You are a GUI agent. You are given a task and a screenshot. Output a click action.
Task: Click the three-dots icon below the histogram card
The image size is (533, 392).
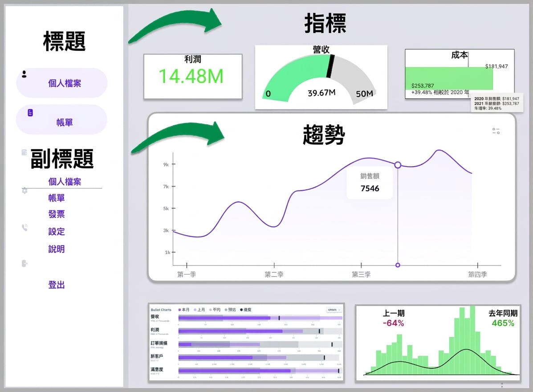click(x=502, y=385)
